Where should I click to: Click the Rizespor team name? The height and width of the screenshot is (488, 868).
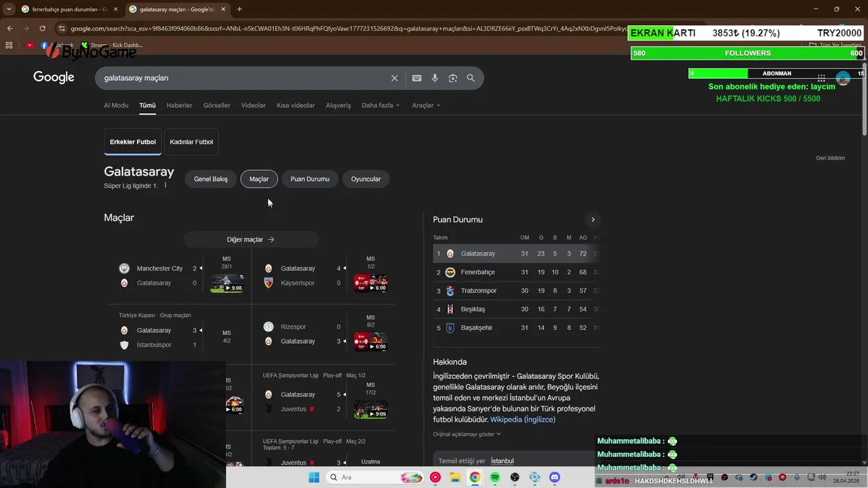pos(294,327)
